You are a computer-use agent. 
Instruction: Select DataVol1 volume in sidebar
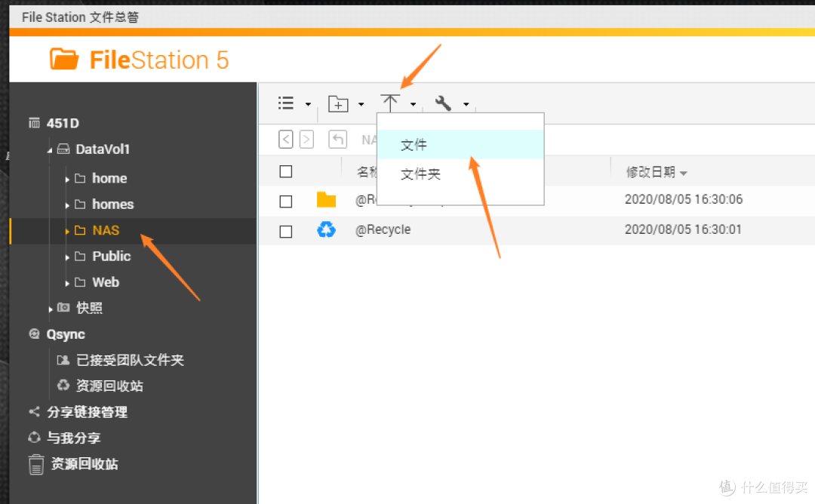pos(103,149)
